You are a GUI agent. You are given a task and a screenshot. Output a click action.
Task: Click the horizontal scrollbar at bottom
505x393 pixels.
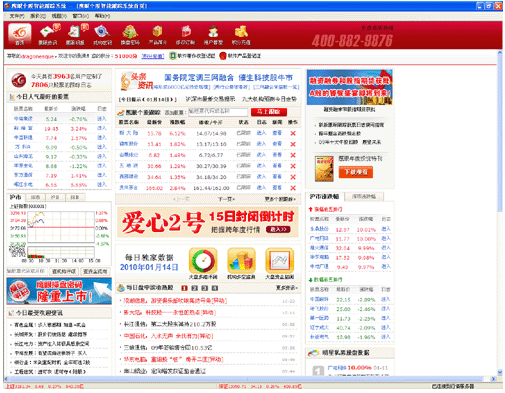(246, 379)
